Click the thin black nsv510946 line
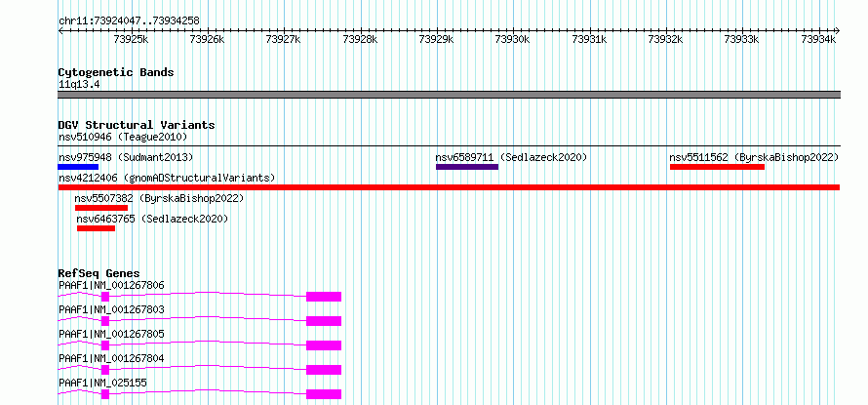 tap(449, 145)
